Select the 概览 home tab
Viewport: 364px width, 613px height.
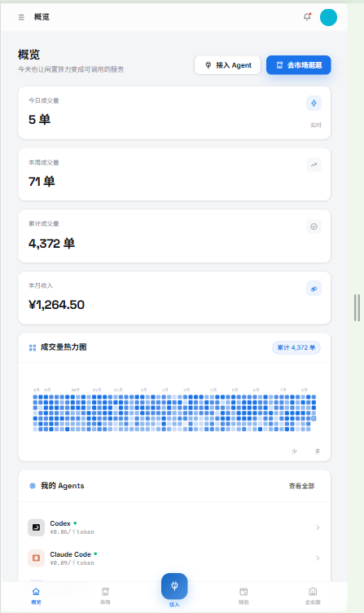point(36,595)
